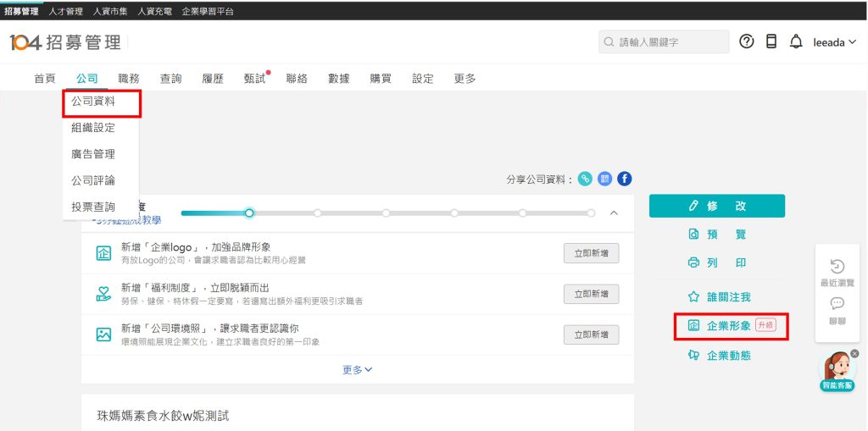Click the search magnifier icon
868x431 pixels.
pos(609,42)
